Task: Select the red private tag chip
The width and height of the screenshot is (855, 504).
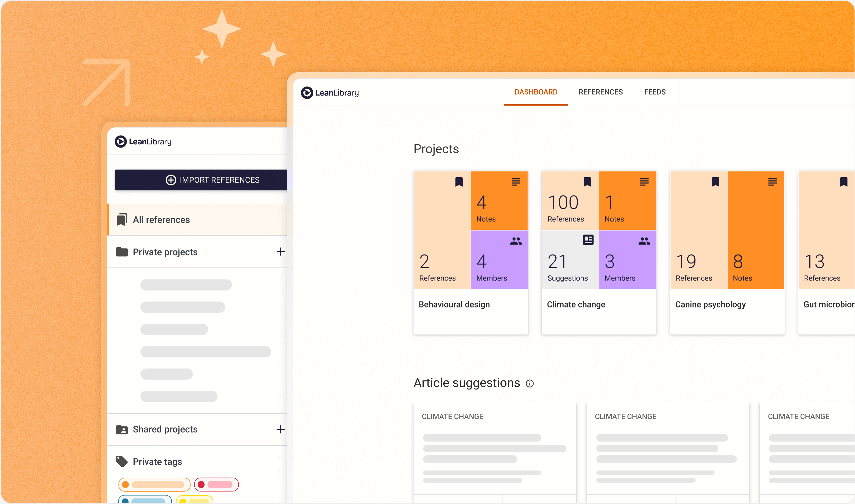Action: click(216, 485)
